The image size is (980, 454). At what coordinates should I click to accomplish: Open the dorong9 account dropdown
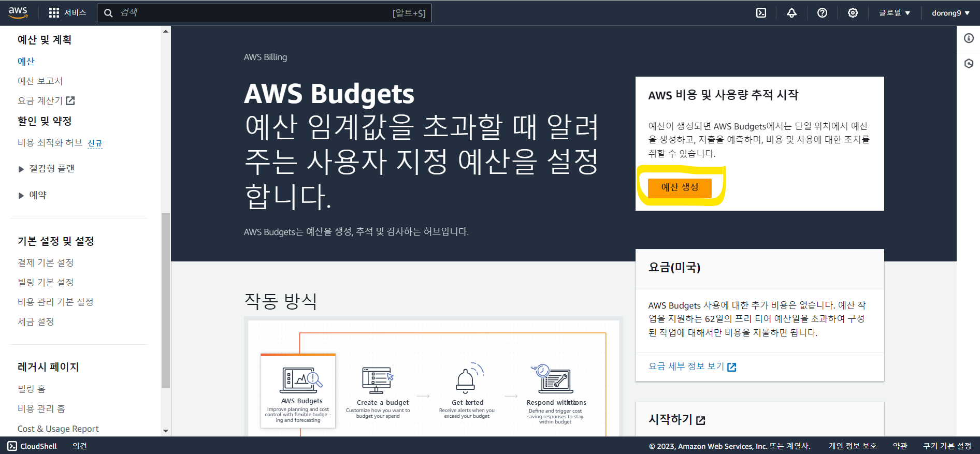pos(950,13)
